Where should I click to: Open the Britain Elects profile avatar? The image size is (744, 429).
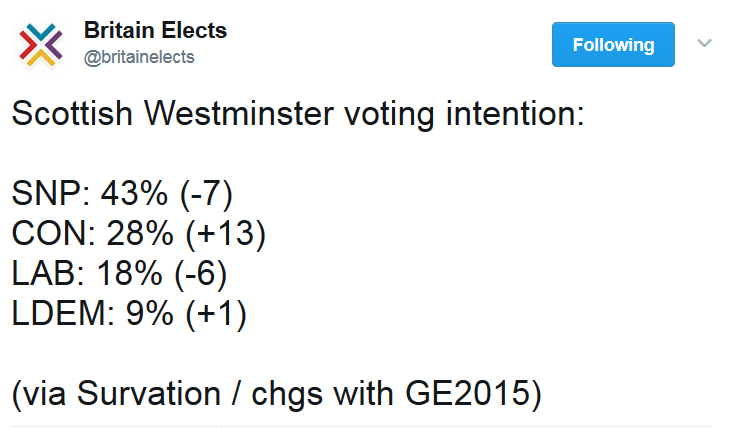point(41,45)
